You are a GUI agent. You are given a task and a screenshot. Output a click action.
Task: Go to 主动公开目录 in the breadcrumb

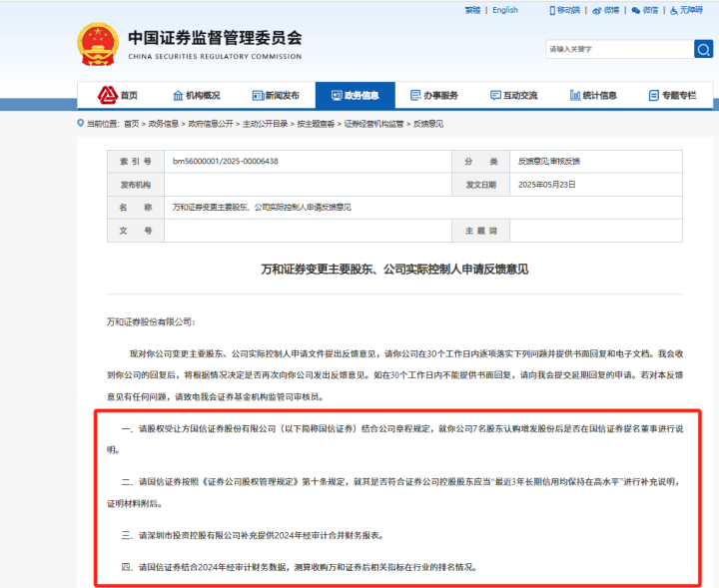pyautogui.click(x=265, y=124)
